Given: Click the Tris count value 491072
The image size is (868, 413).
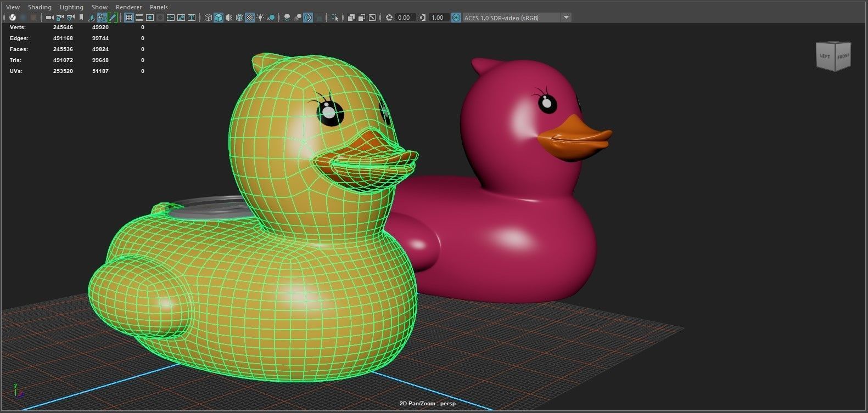Looking at the screenshot, I should [63, 60].
